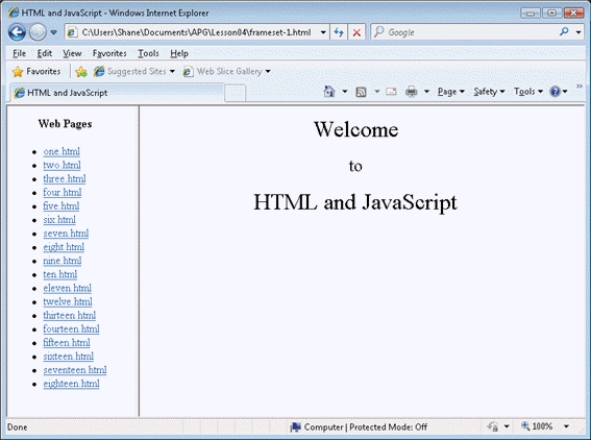Screen dimensions: 591x440
Task: Click the status bar security lock icon
Action: (493, 427)
